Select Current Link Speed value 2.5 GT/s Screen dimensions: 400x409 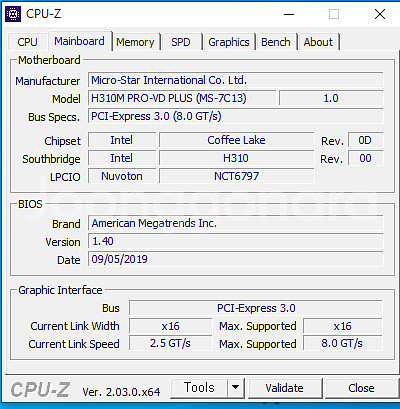(170, 344)
